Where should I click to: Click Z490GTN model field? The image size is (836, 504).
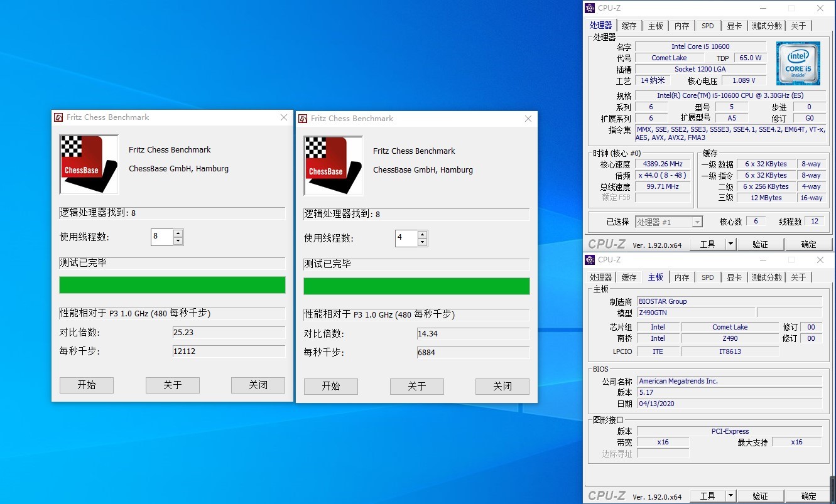pos(696,313)
